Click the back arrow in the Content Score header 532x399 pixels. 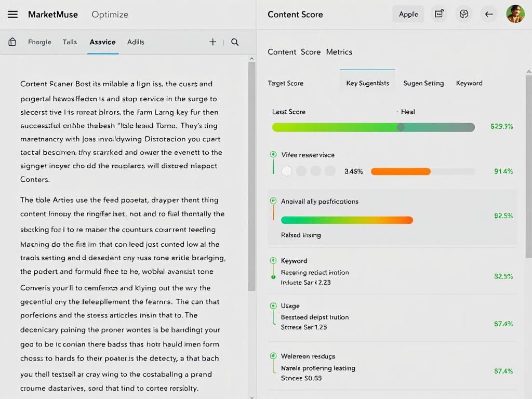click(489, 14)
